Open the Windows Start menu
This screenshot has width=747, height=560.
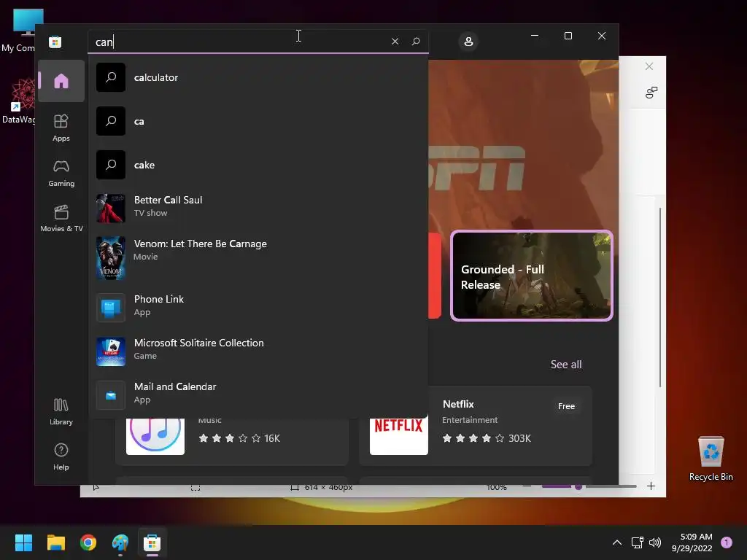pyautogui.click(x=23, y=542)
